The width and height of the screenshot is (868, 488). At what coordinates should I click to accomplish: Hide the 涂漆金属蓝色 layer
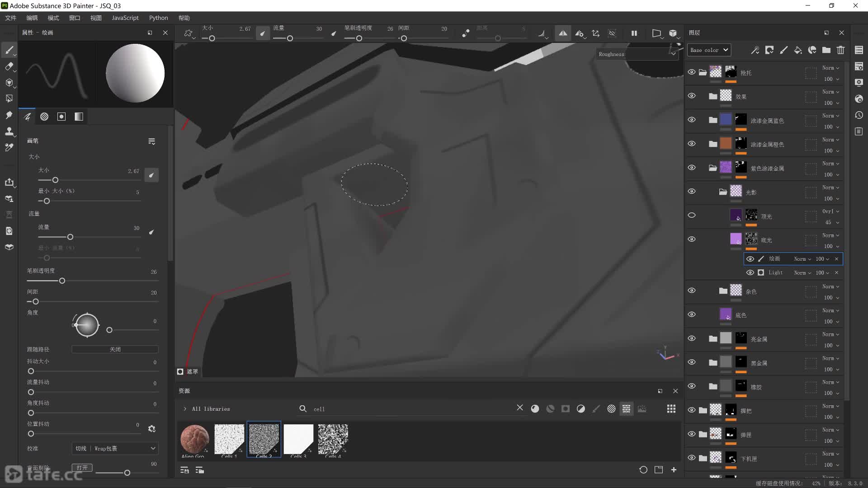coord(692,120)
